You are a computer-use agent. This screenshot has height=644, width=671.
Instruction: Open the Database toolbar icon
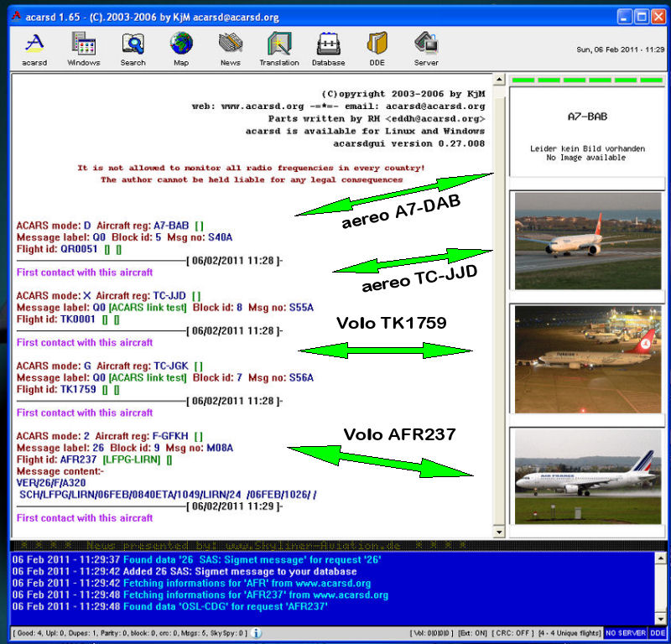pyautogui.click(x=328, y=49)
